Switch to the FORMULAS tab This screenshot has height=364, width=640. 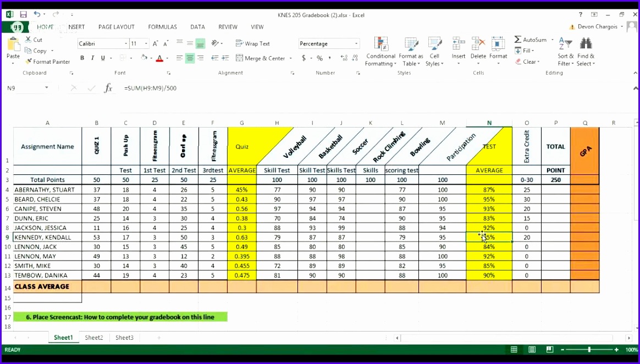162,27
